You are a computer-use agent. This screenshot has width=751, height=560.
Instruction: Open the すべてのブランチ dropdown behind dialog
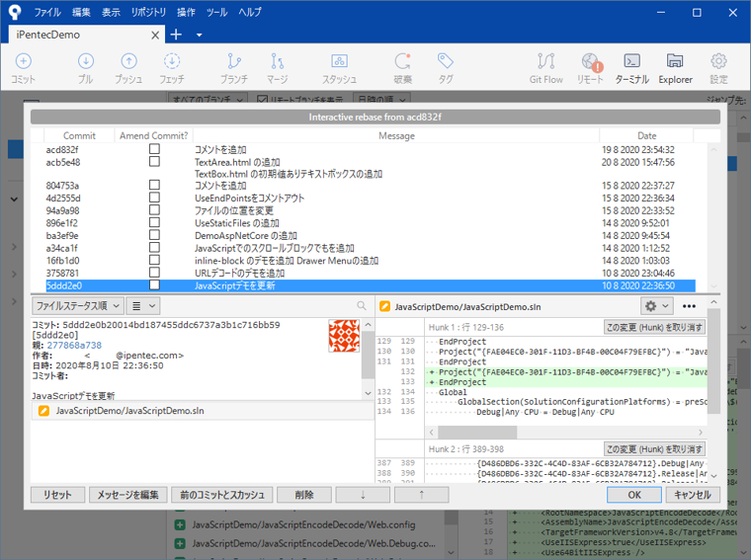(209, 99)
